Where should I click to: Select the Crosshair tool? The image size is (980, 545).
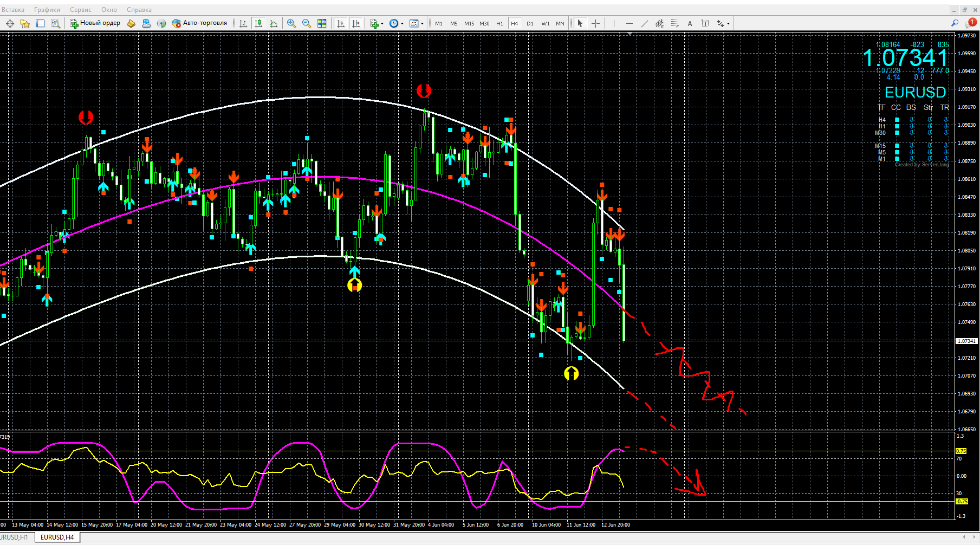(x=595, y=23)
